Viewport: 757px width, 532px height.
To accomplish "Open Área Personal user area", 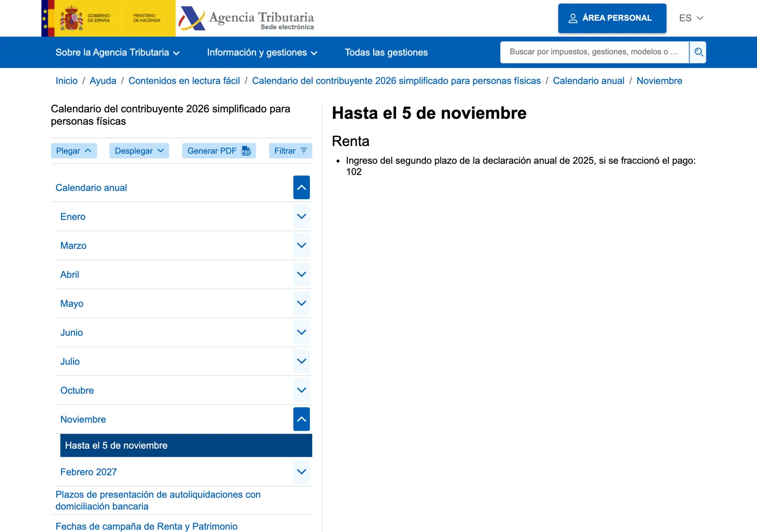I will click(x=612, y=18).
